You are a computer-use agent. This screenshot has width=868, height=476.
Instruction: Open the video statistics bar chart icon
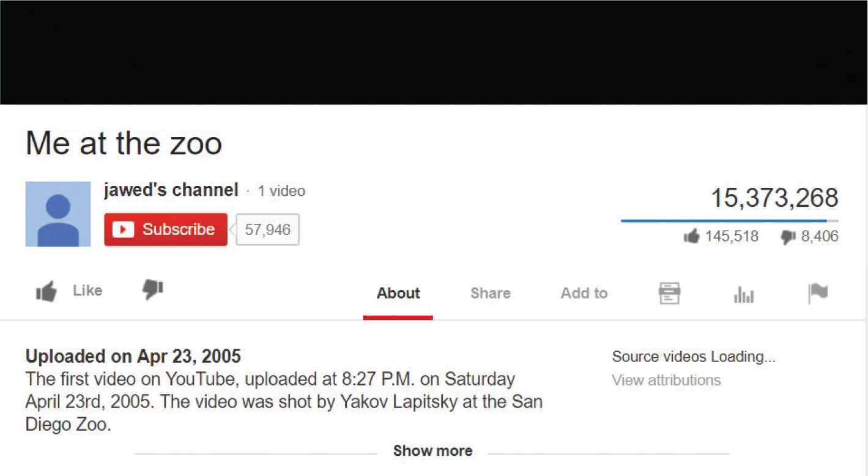coord(744,295)
